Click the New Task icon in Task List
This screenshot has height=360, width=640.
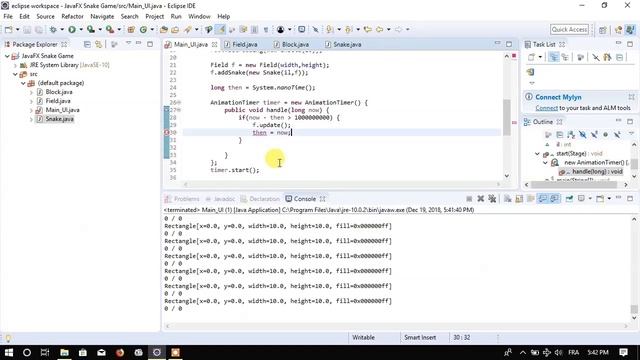pos(531,58)
